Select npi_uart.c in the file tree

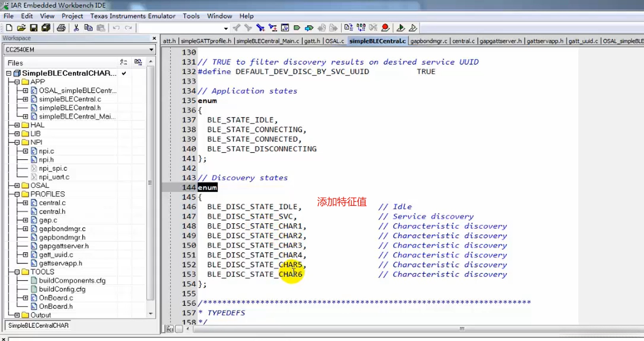pyautogui.click(x=54, y=177)
